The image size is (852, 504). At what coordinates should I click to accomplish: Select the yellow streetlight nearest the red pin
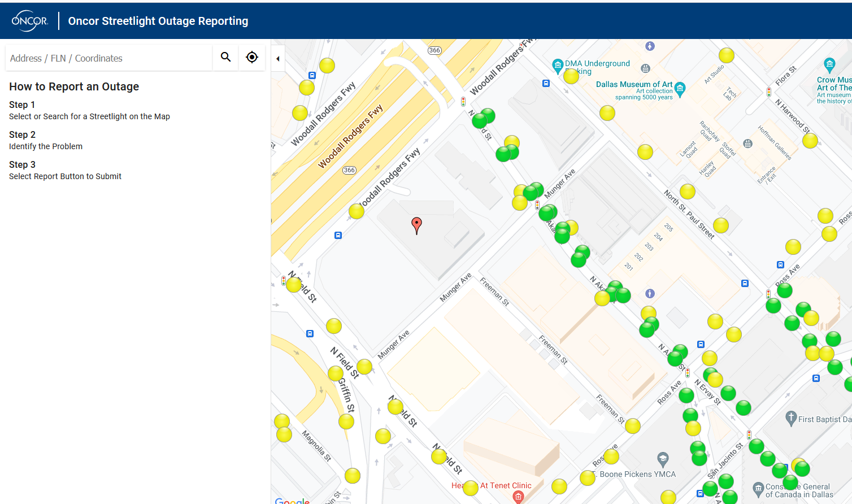357,211
